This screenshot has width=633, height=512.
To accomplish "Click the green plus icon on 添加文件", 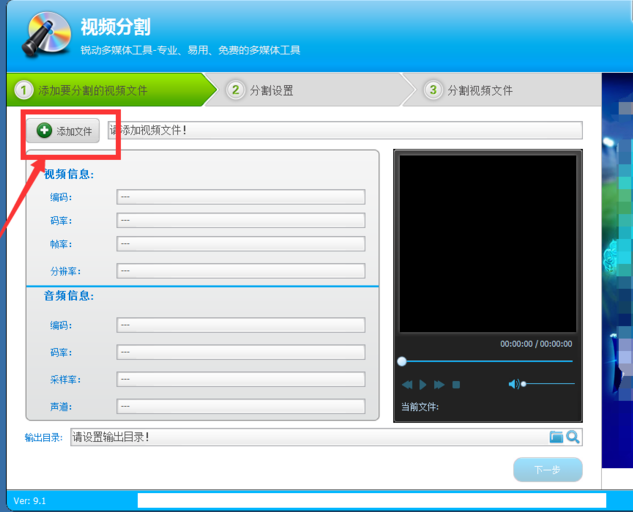I will coord(44,130).
